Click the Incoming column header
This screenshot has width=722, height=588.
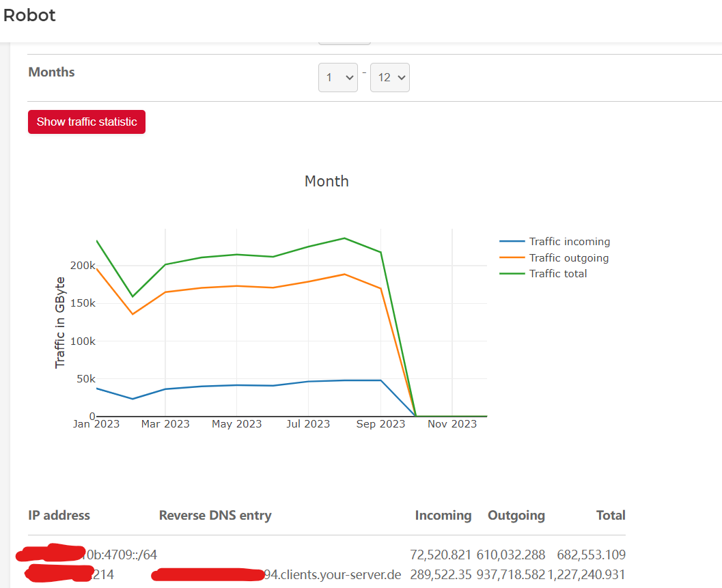click(x=443, y=516)
